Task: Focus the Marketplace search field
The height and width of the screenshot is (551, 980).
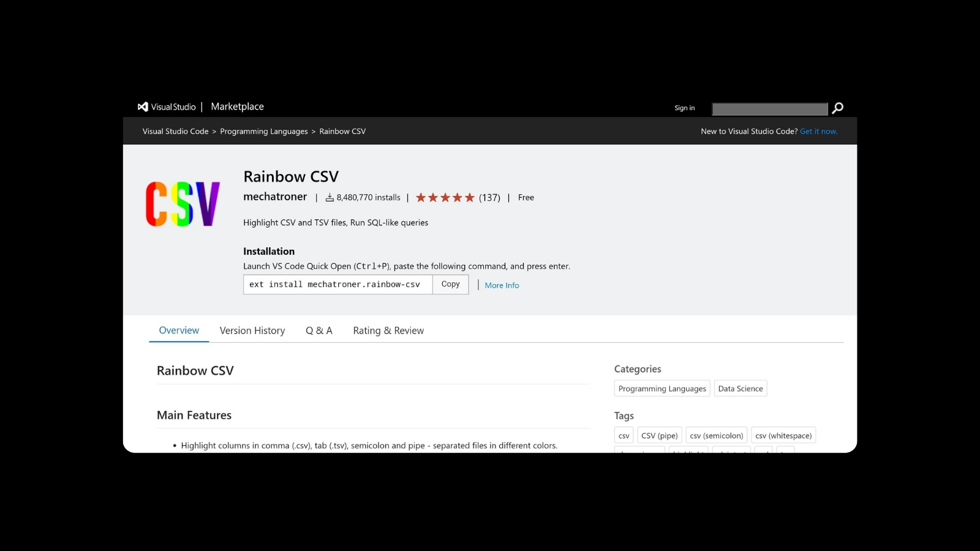Action: pyautogui.click(x=770, y=109)
